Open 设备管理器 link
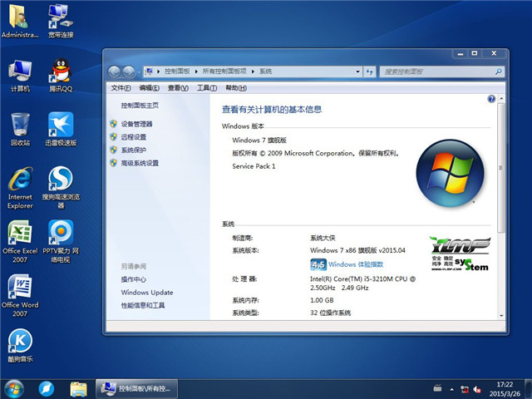Screen dimensions: 532x399 [136, 124]
